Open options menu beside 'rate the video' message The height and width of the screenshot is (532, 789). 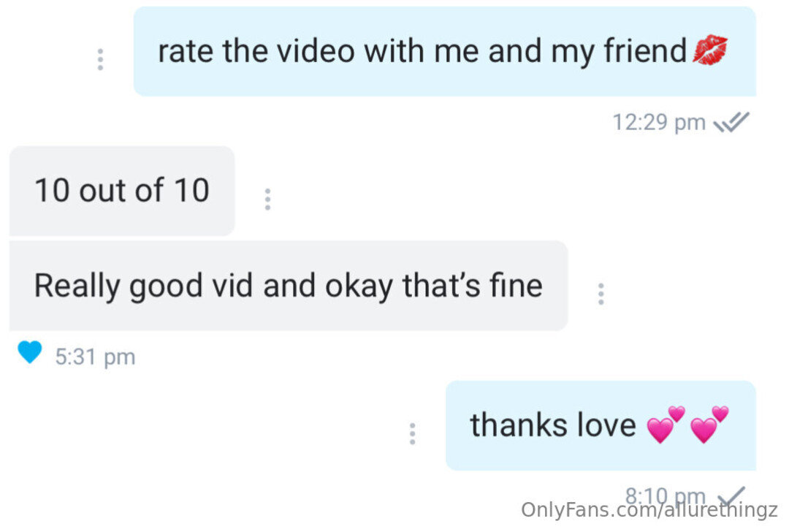click(x=100, y=59)
